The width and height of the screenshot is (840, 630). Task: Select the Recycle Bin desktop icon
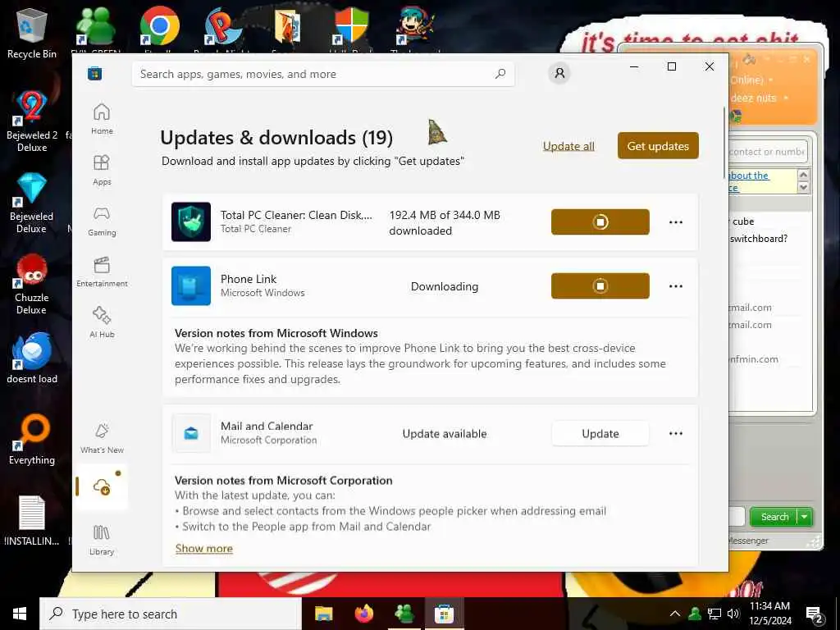click(x=32, y=33)
